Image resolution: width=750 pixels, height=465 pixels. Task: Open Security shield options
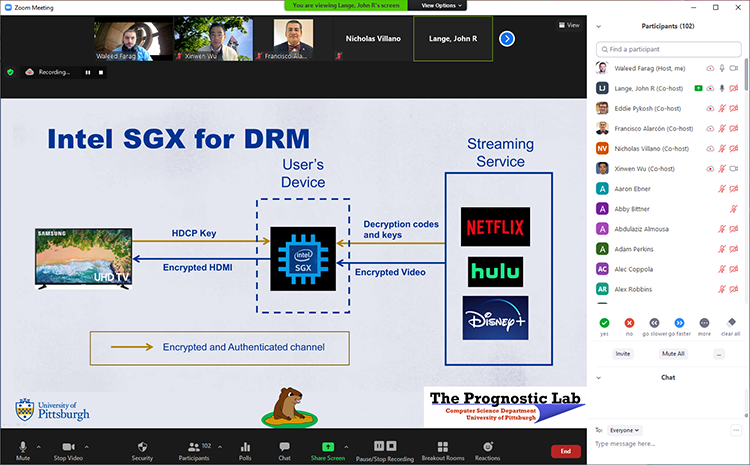point(142,451)
